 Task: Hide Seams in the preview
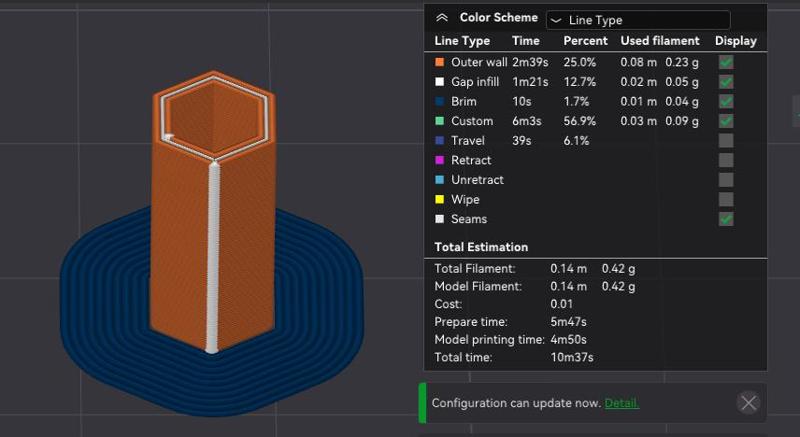pyautogui.click(x=726, y=219)
